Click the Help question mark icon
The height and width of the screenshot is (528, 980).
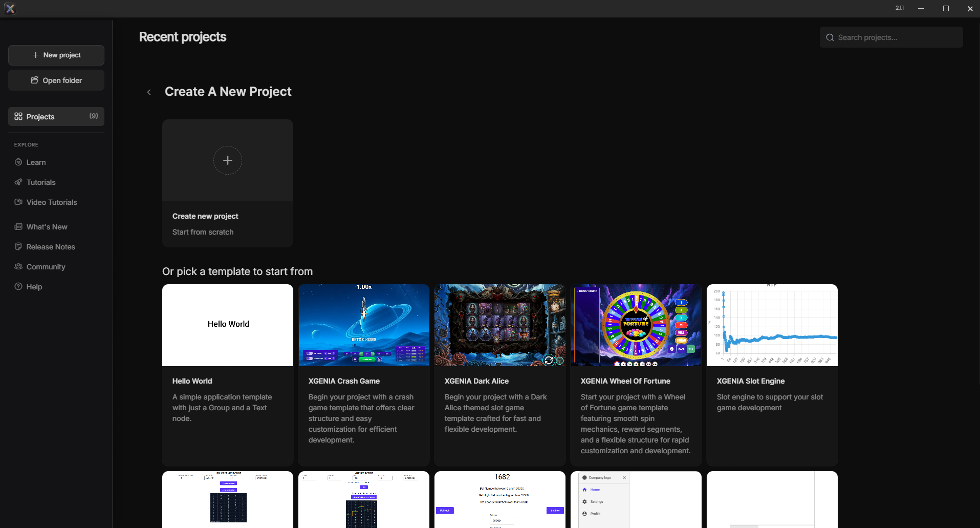18,287
